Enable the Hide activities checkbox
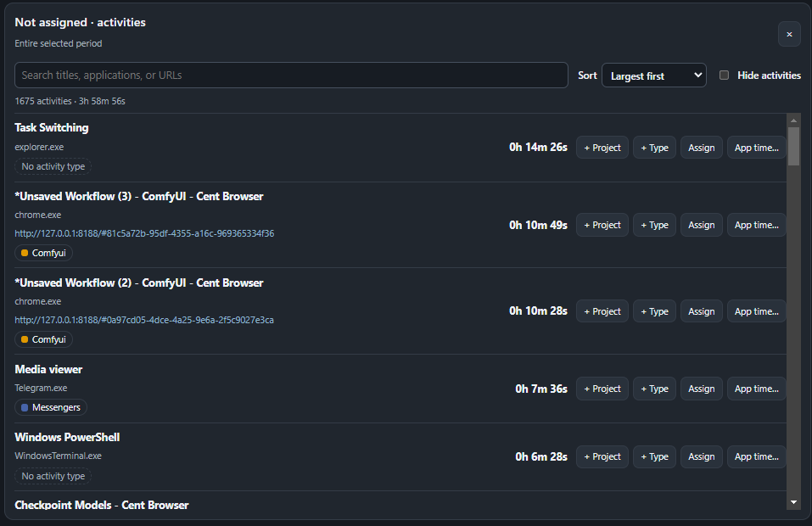Screen dimensions: 812x526 click(724, 75)
